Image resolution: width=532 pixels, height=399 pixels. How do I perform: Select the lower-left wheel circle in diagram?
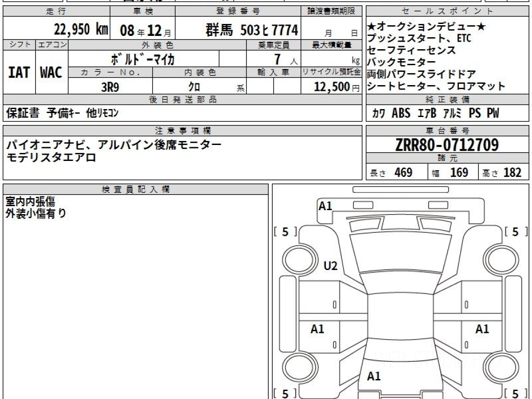(x=297, y=368)
